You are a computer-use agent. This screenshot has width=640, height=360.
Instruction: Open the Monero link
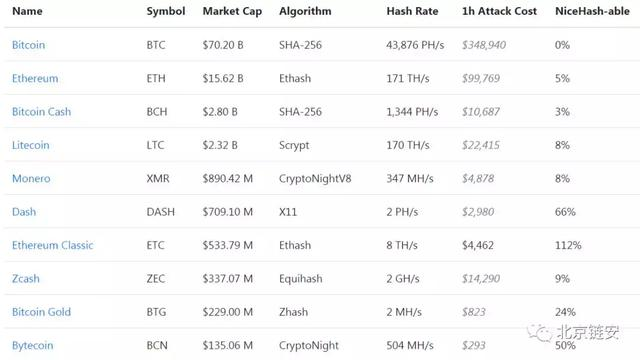[31, 179]
